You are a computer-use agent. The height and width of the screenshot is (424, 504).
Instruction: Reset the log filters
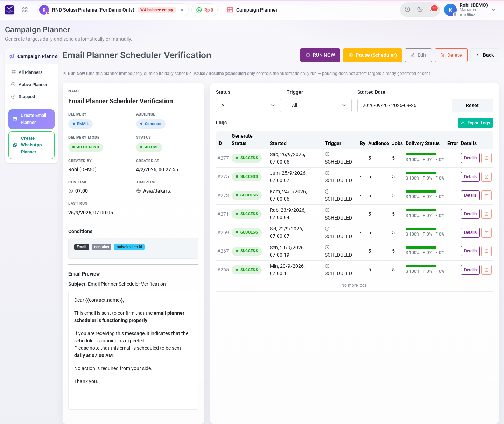point(472,105)
